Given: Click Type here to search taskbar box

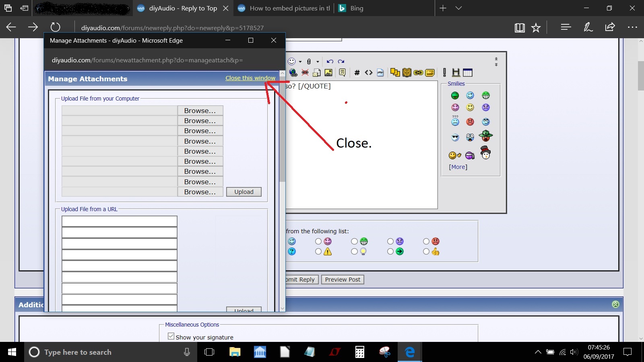Looking at the screenshot, I should pyautogui.click(x=111, y=352).
